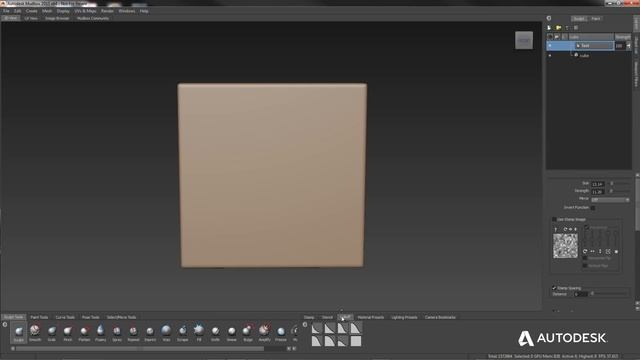Click the brush Size value field

[x=598, y=184]
